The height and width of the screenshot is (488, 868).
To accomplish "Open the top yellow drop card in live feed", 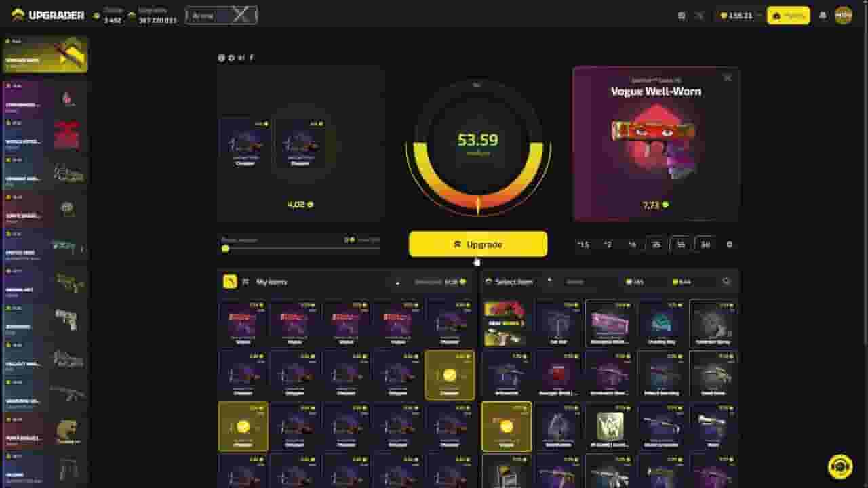I will [45, 54].
